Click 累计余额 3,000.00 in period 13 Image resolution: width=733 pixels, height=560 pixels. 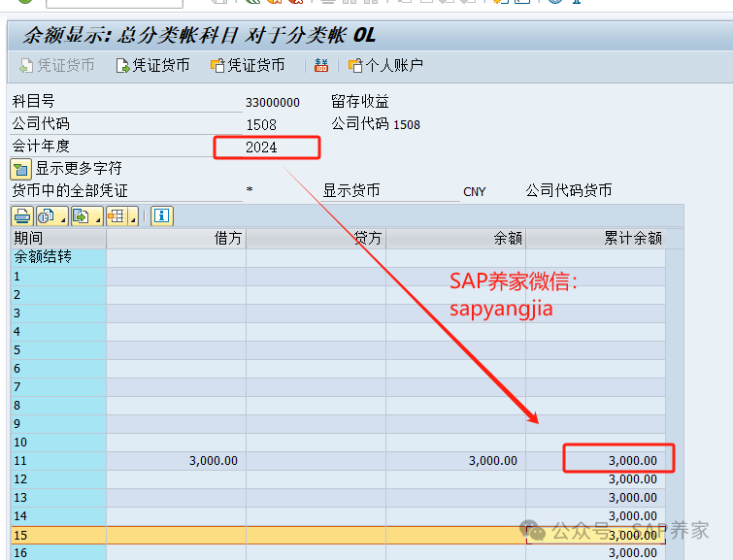(633, 498)
